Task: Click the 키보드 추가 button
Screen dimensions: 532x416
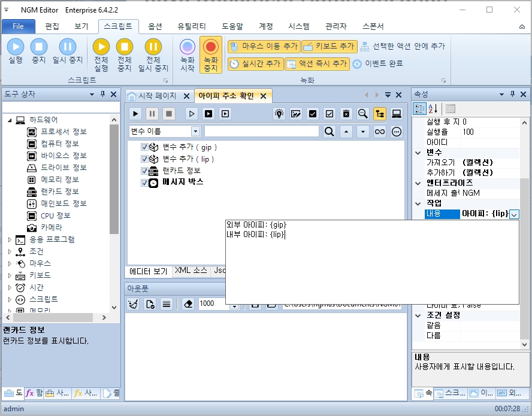Action: pyautogui.click(x=328, y=46)
